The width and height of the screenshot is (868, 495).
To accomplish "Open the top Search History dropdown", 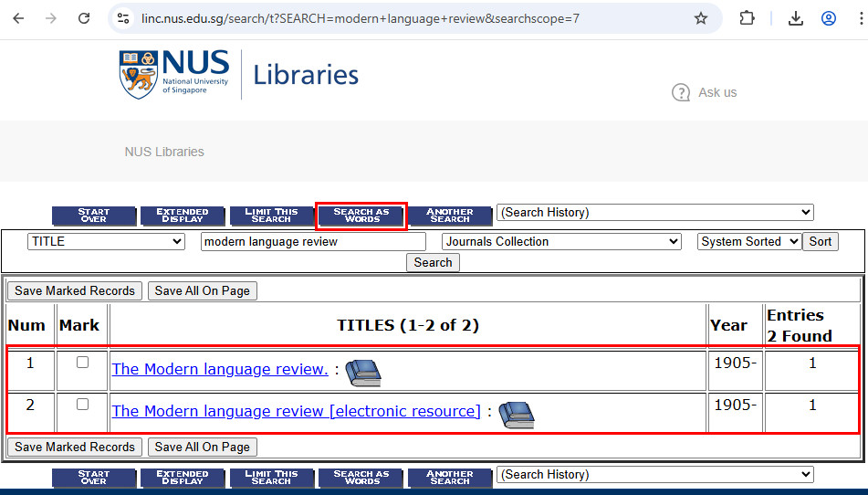I will pyautogui.click(x=654, y=213).
